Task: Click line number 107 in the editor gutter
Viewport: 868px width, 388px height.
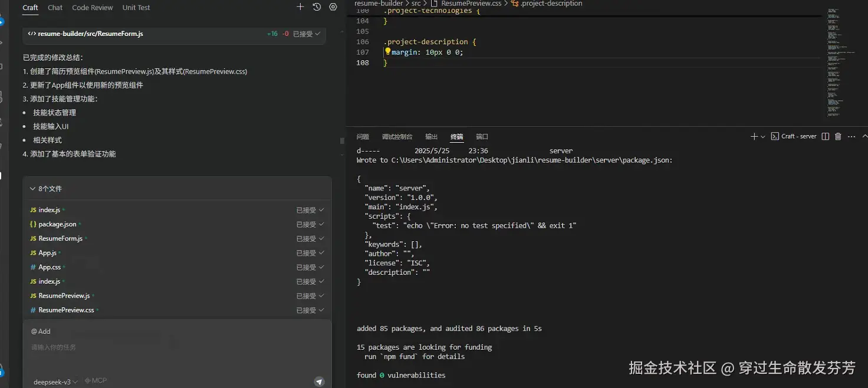Action: pos(363,52)
